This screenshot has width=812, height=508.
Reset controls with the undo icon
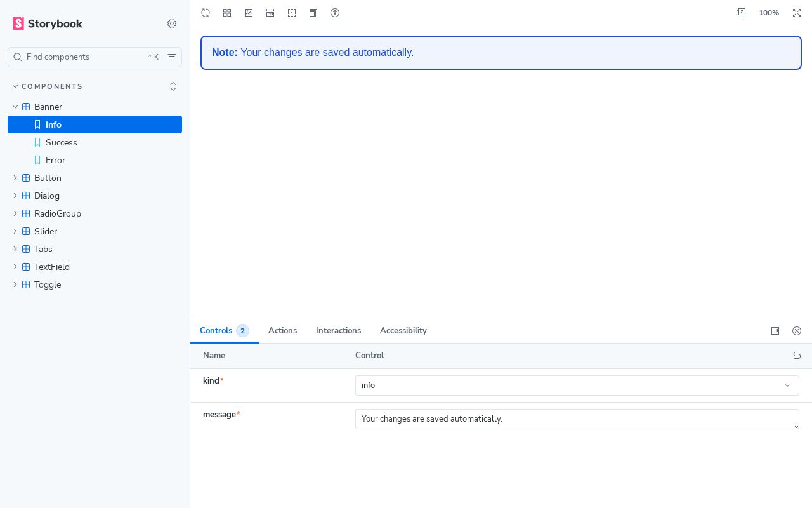pos(797,356)
